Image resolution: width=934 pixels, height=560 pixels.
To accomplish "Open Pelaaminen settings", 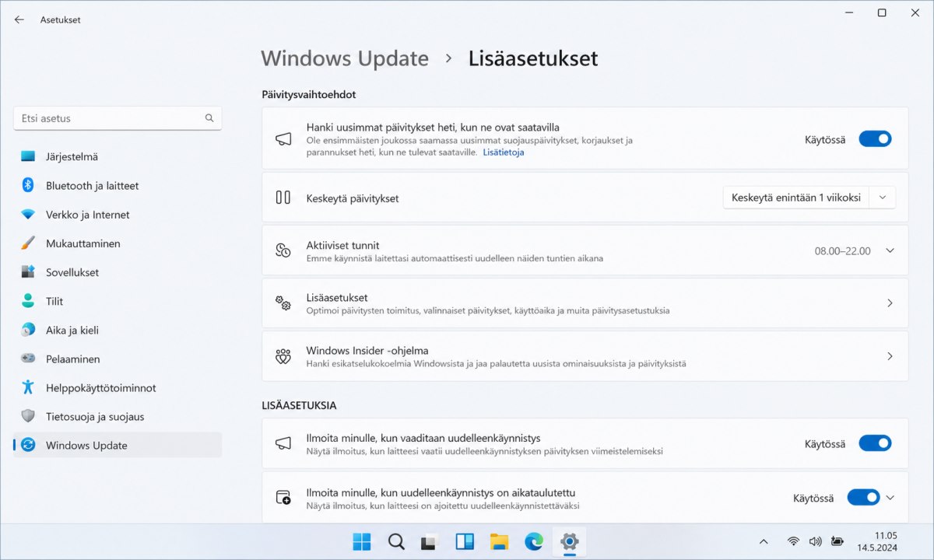I will 118,359.
